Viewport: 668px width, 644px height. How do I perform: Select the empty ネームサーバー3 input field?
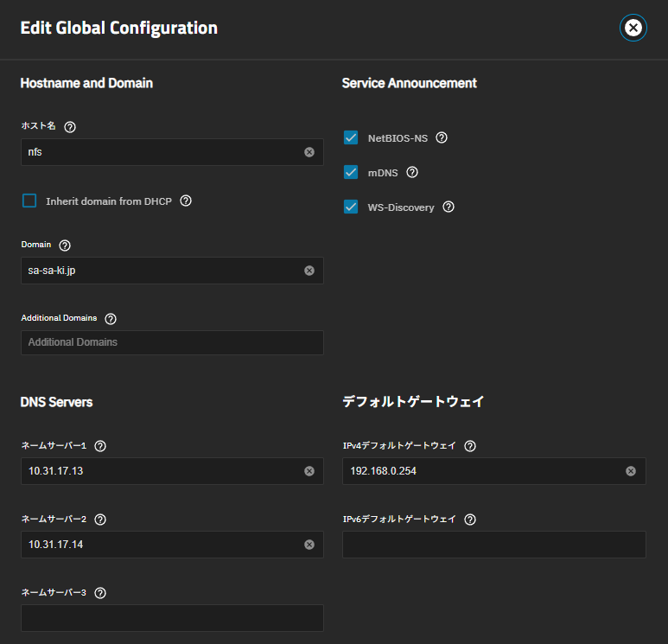click(172, 618)
